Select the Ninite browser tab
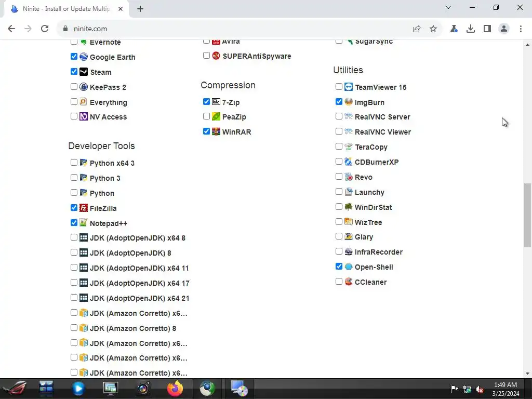The width and height of the screenshot is (532, 399). pos(66,9)
